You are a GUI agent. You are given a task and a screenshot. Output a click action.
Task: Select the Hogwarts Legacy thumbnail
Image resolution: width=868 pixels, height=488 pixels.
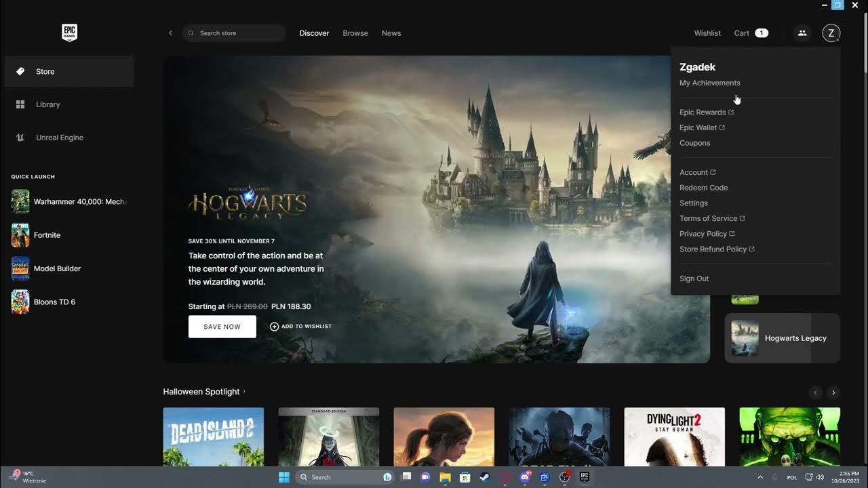pos(745,338)
